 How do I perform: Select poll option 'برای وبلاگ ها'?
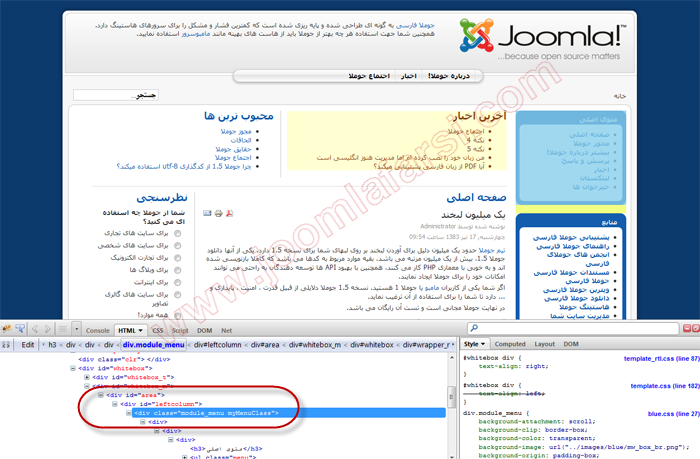click(x=178, y=270)
